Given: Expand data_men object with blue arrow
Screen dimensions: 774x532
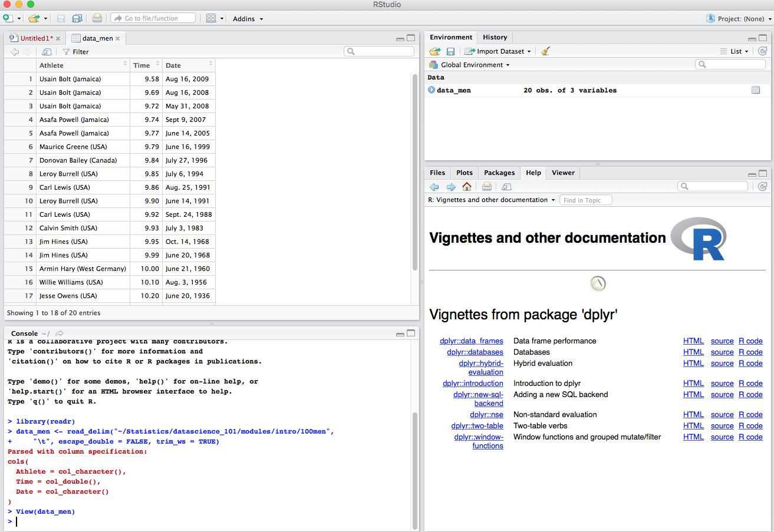Looking at the screenshot, I should [x=432, y=90].
